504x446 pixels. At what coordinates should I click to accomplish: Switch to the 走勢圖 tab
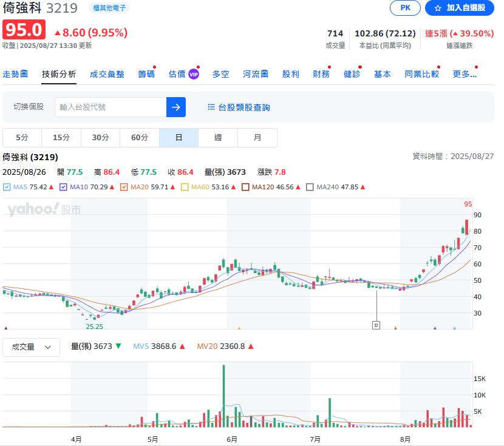pos(15,74)
